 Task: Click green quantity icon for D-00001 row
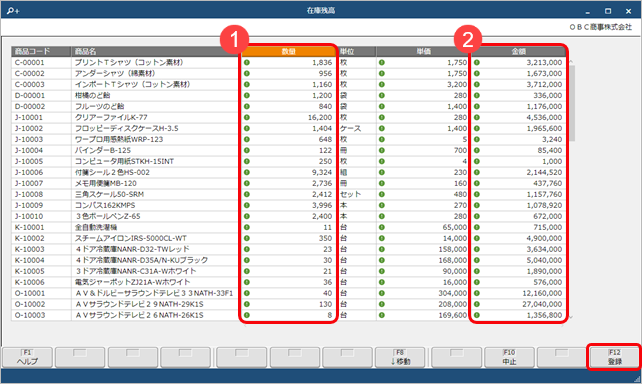click(246, 95)
